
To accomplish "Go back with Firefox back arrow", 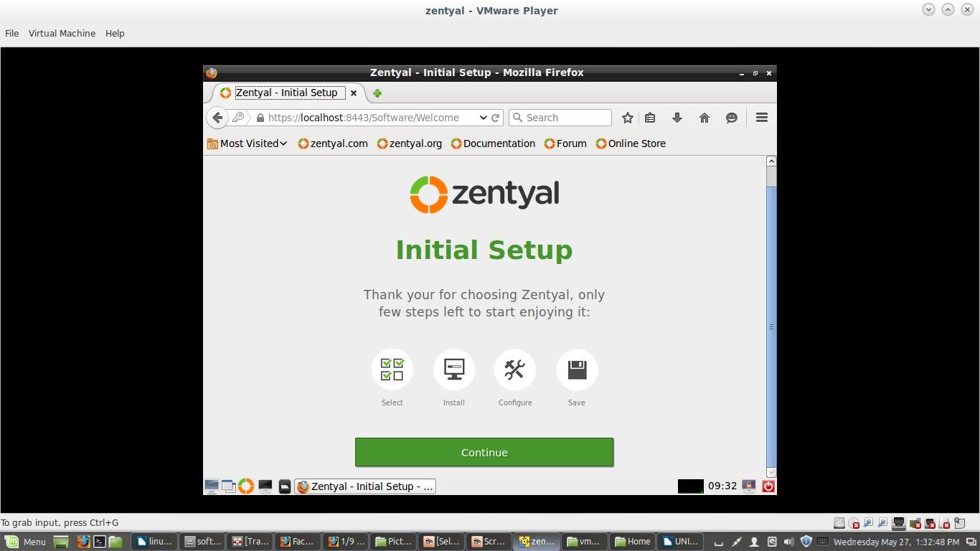I will [217, 118].
